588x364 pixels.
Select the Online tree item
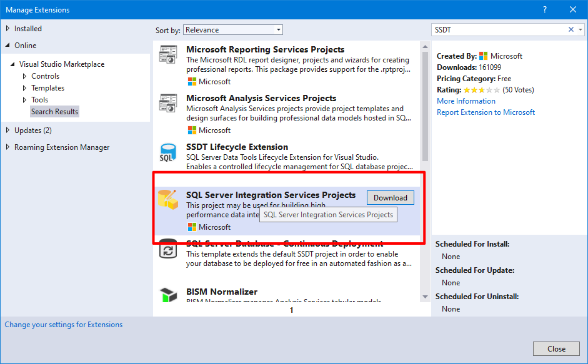(x=26, y=46)
